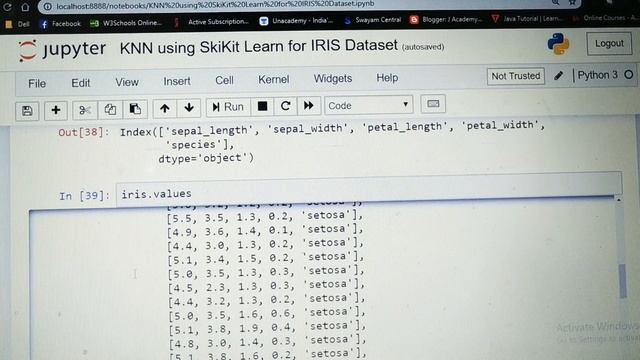Move selected cell up
Image resolution: width=640 pixels, height=360 pixels.
coord(164,108)
